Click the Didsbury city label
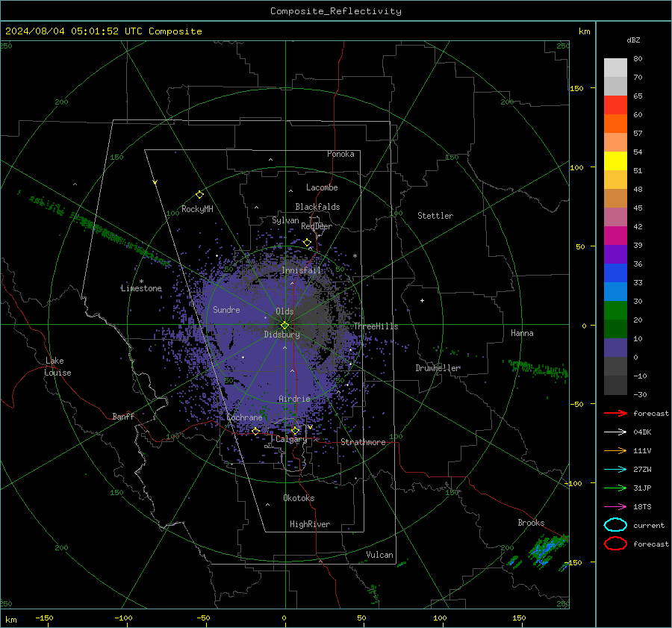Screen dimensions: 672x628 pos(282,335)
